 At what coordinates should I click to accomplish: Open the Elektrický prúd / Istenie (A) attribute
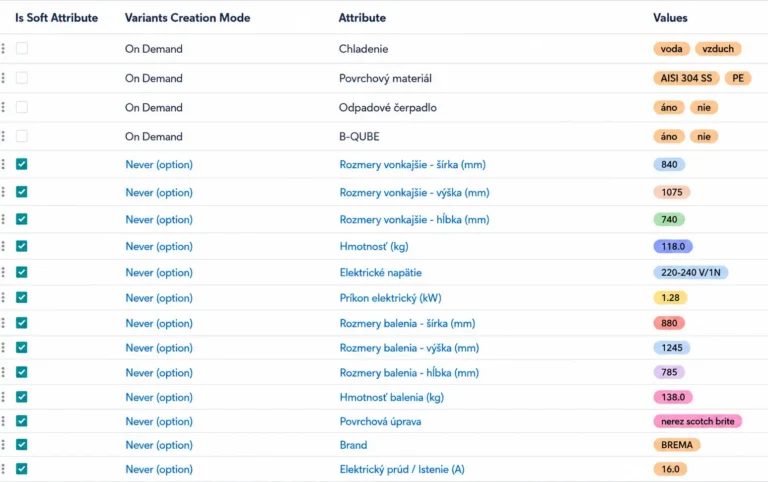(402, 469)
